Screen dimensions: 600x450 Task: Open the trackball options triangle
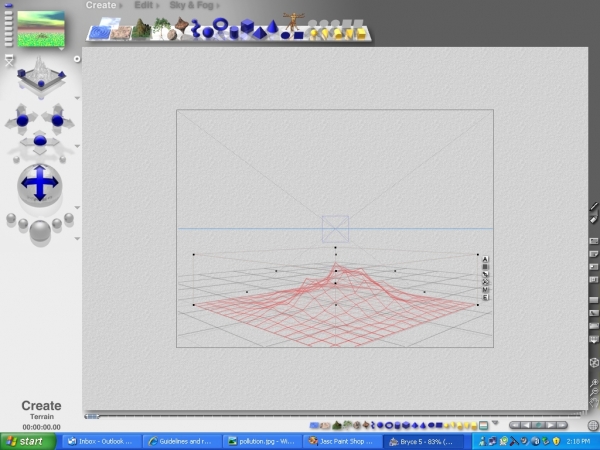point(77,208)
